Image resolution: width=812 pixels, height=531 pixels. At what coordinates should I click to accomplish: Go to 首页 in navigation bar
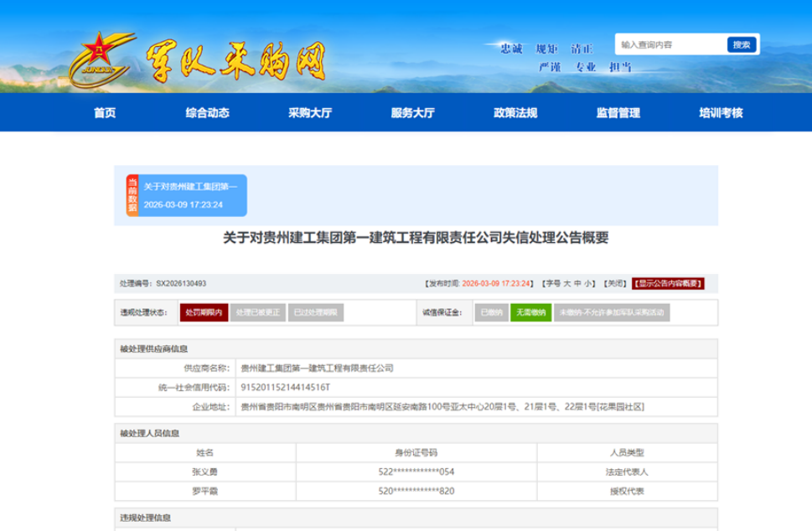pos(105,113)
